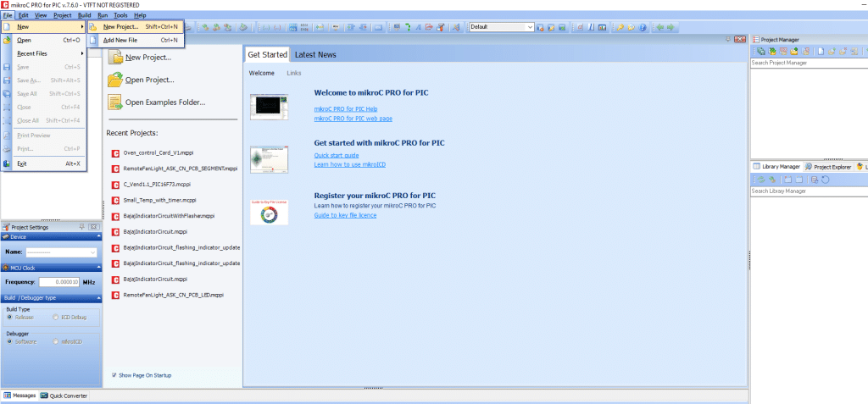
Task: Open the Edit menu
Action: coord(23,15)
